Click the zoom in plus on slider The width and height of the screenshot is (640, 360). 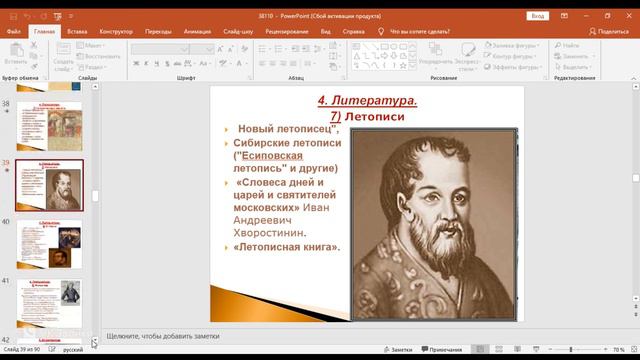(605, 349)
